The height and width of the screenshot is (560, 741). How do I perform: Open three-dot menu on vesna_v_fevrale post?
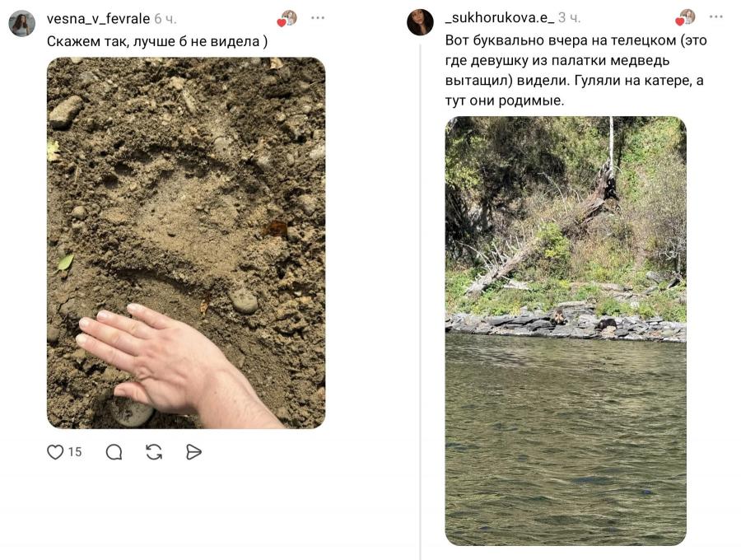click(x=318, y=18)
